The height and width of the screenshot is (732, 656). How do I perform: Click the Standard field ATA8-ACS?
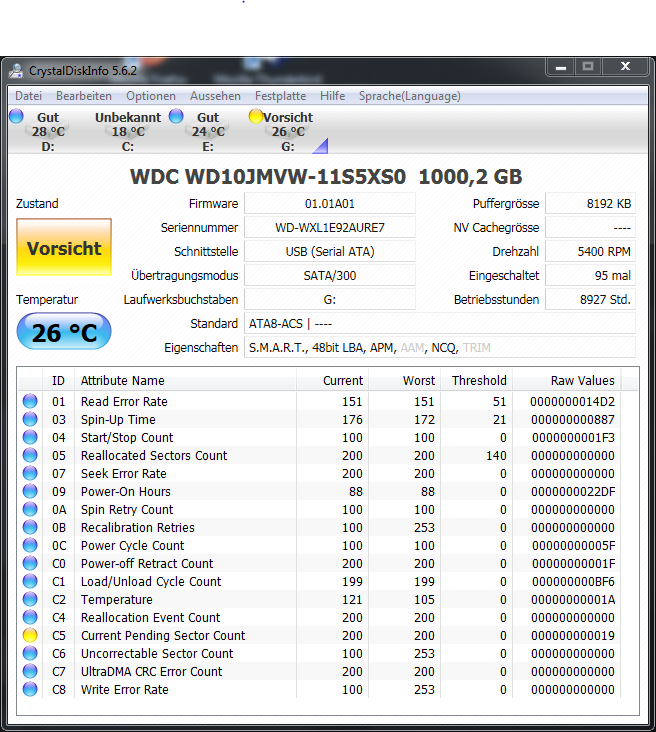(x=440, y=324)
